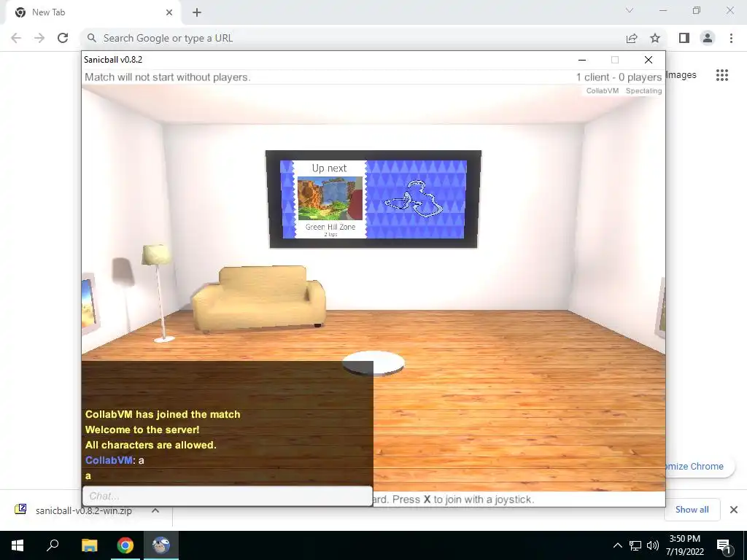Open the taskbar clock showing 3:50 PM
This screenshot has width=747, height=560.
coord(684,545)
